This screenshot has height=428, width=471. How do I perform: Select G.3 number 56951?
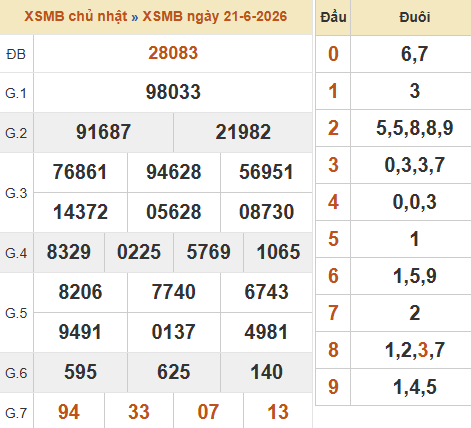point(266,172)
